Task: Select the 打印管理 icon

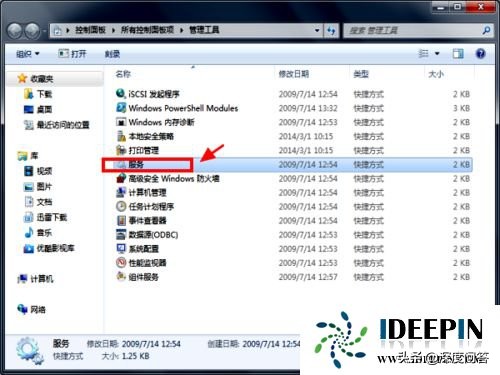Action: 120,150
